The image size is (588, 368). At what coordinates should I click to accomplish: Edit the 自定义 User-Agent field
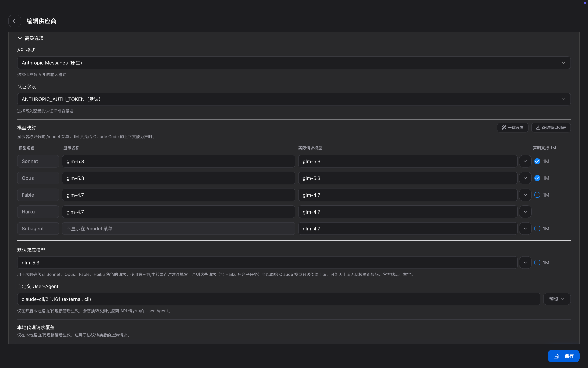279,299
